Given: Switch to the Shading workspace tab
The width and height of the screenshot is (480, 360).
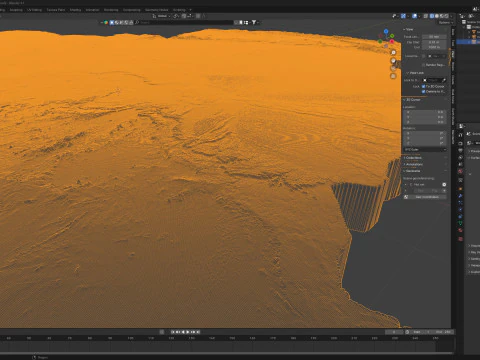Looking at the screenshot, I should (75, 10).
